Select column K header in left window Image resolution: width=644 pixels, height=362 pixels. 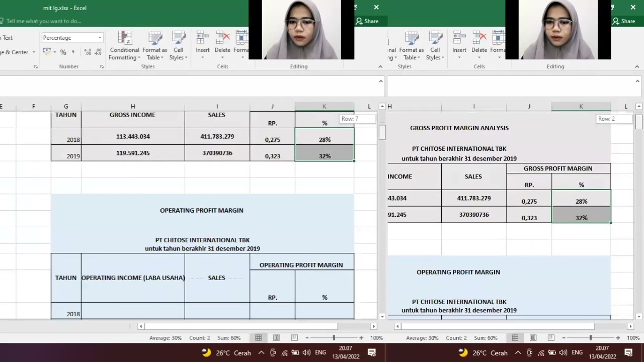tap(325, 106)
